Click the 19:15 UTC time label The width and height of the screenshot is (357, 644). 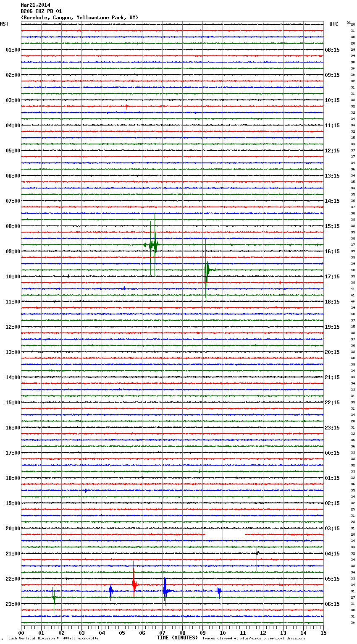click(x=332, y=327)
